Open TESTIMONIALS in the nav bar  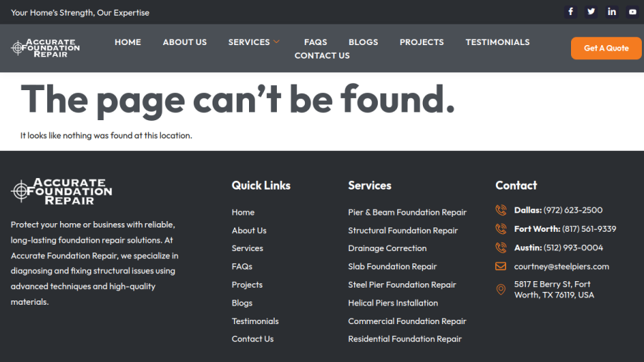click(497, 42)
